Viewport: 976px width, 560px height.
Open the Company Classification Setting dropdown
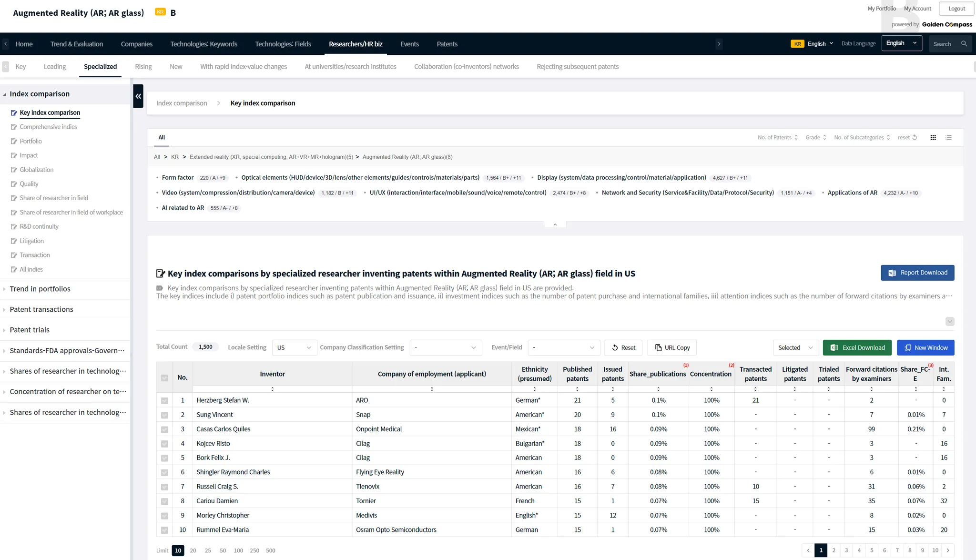(445, 348)
